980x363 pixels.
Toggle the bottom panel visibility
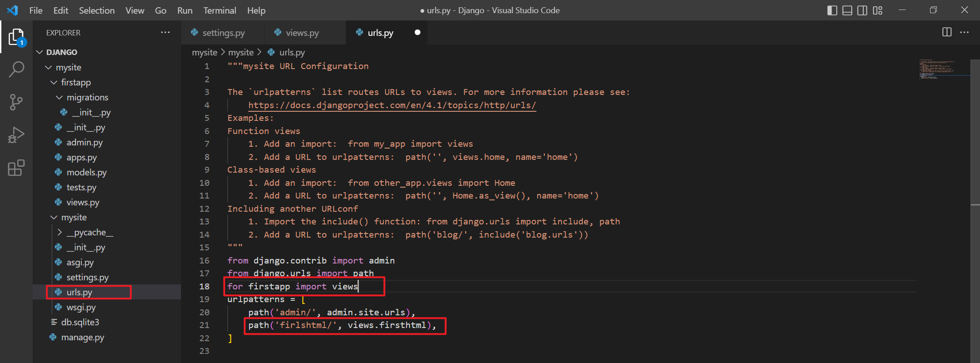tap(847, 10)
